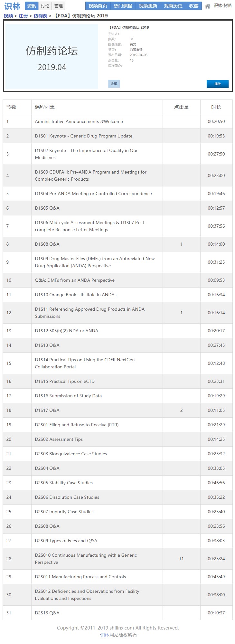The image size is (235, 644).
Task: Click the 注册 breadcrumb link
Action: (23, 16)
